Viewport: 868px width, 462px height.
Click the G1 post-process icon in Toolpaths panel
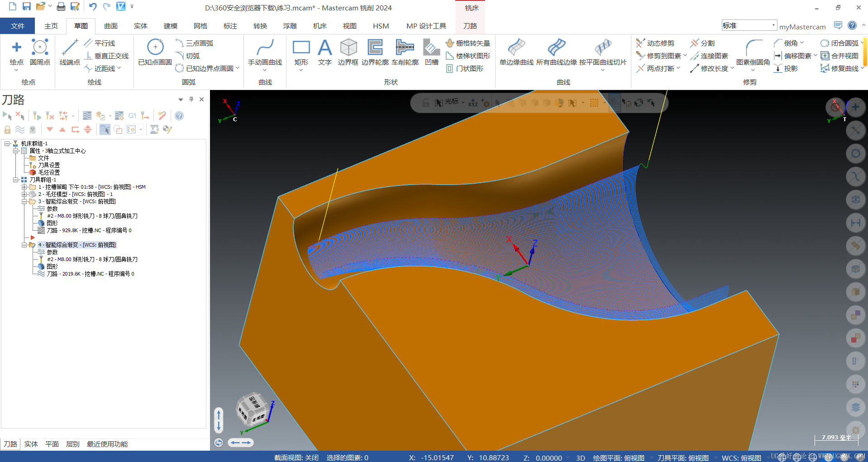click(x=132, y=116)
